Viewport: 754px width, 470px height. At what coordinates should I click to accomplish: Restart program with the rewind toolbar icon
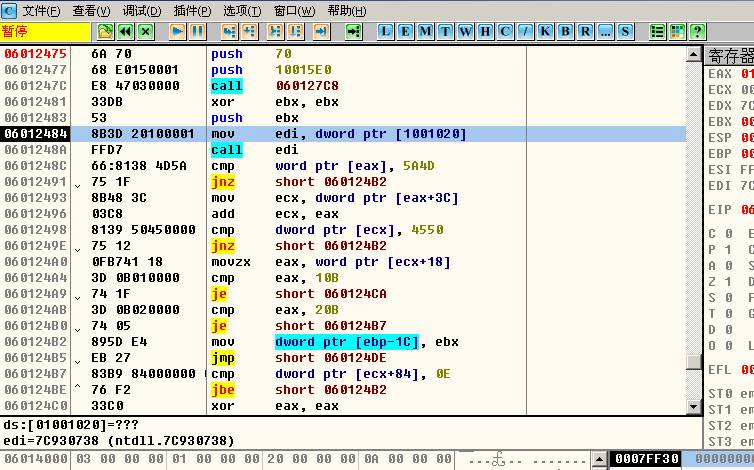click(126, 32)
